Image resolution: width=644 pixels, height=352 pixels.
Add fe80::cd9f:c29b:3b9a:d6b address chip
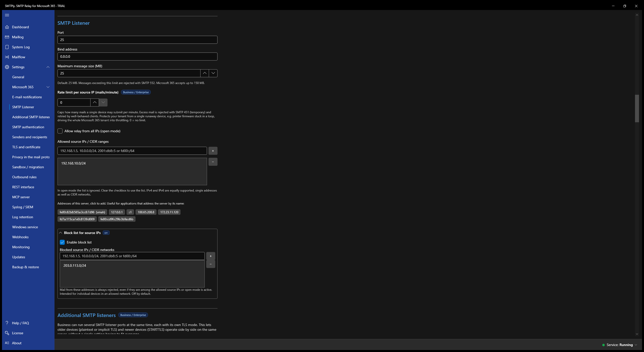[x=117, y=219]
